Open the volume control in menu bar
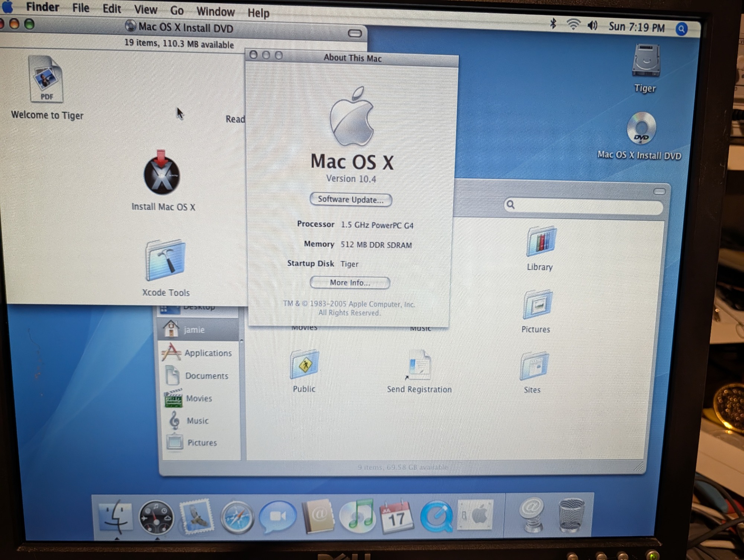Image resolution: width=744 pixels, height=560 pixels. (x=592, y=26)
